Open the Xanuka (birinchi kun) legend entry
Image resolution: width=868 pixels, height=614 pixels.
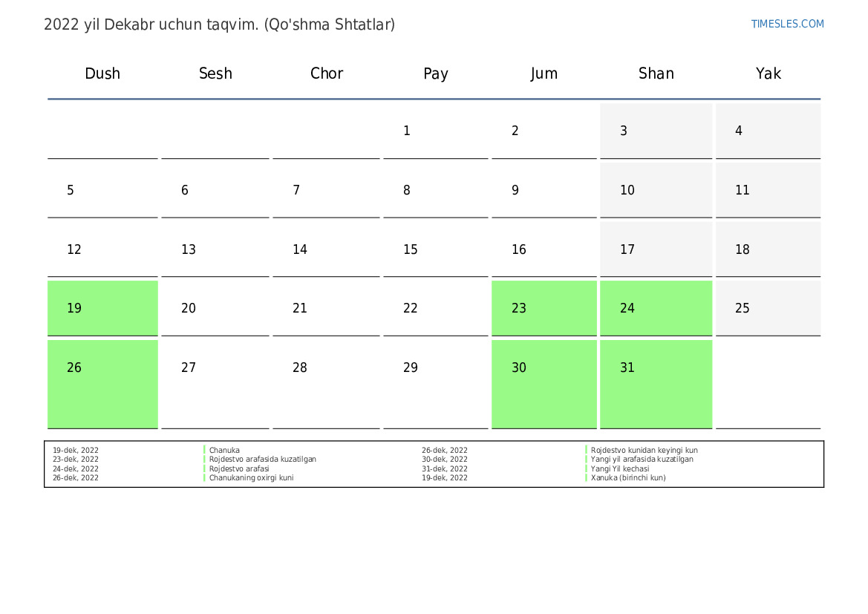click(x=628, y=478)
